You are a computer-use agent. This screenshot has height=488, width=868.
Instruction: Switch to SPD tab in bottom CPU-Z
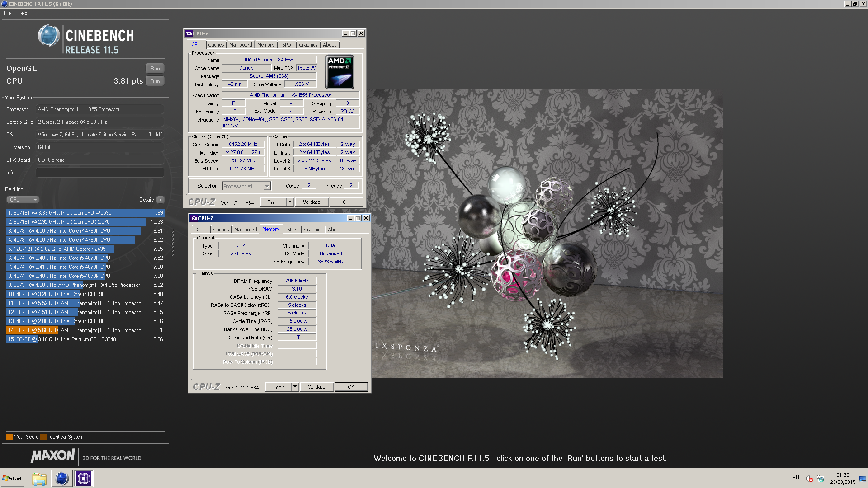(x=292, y=230)
